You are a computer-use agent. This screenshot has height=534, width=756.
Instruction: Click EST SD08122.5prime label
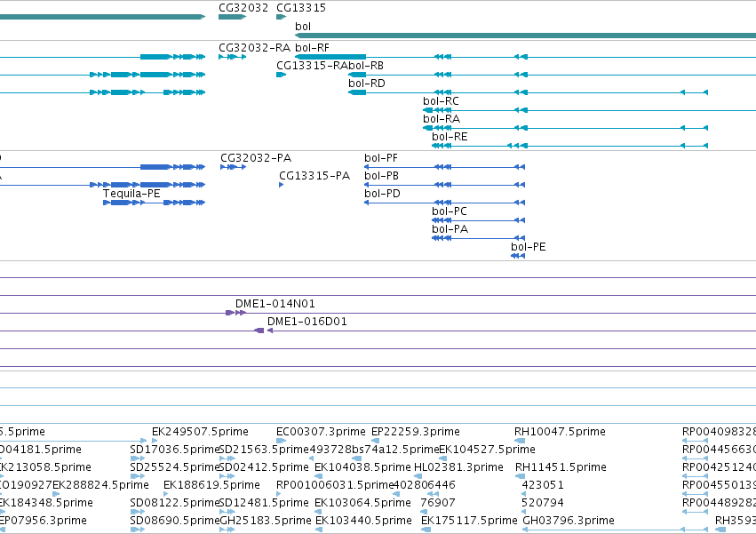(174, 503)
